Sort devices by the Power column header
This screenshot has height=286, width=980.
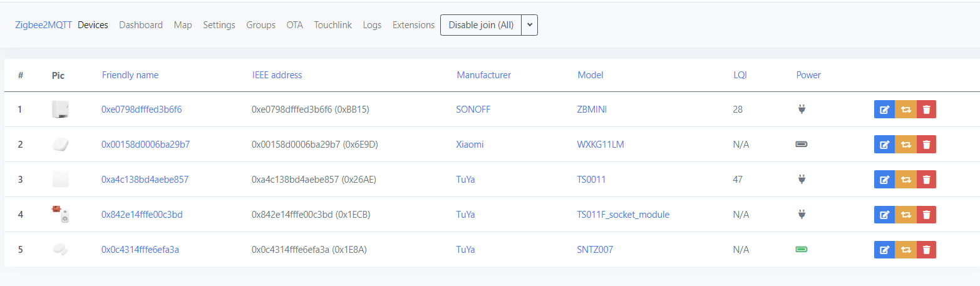[808, 75]
